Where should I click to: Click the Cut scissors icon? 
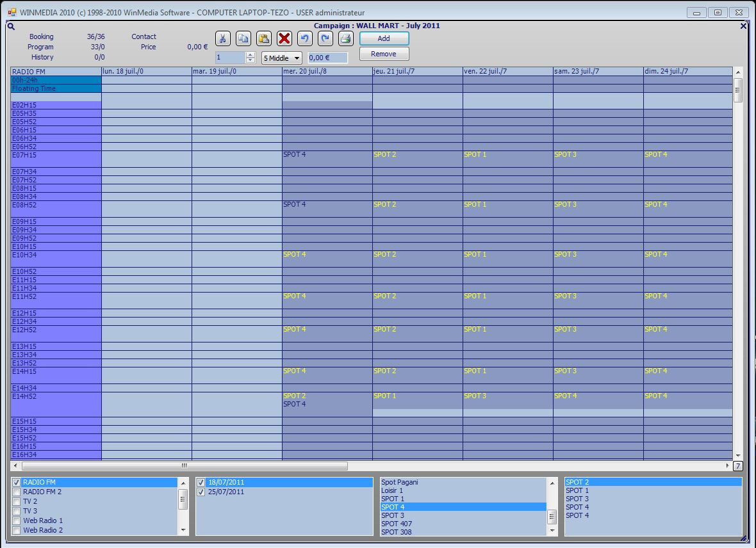coord(222,38)
